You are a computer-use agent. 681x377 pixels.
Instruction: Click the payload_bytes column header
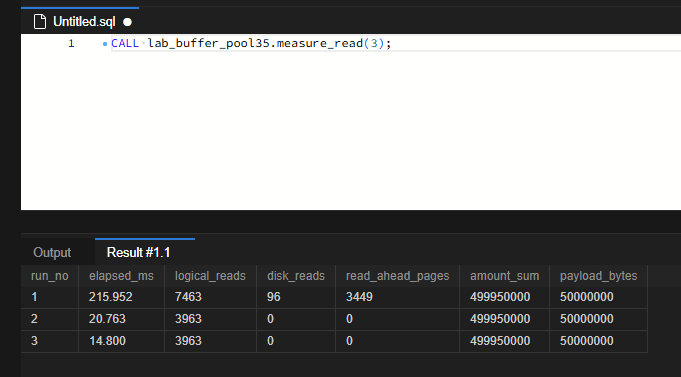[598, 276]
